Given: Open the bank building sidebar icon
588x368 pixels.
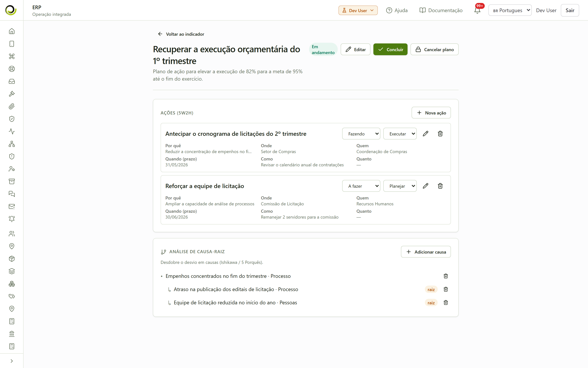Looking at the screenshot, I should pyautogui.click(x=12, y=334).
